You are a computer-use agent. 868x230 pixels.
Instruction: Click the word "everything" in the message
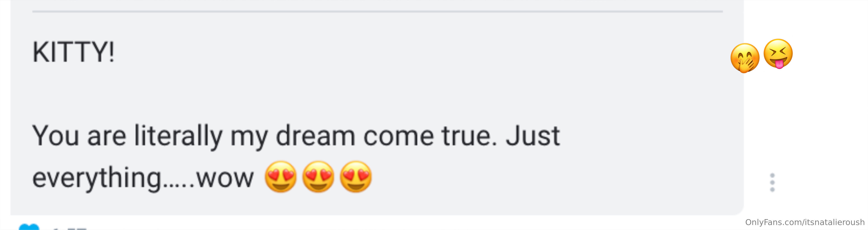click(97, 177)
